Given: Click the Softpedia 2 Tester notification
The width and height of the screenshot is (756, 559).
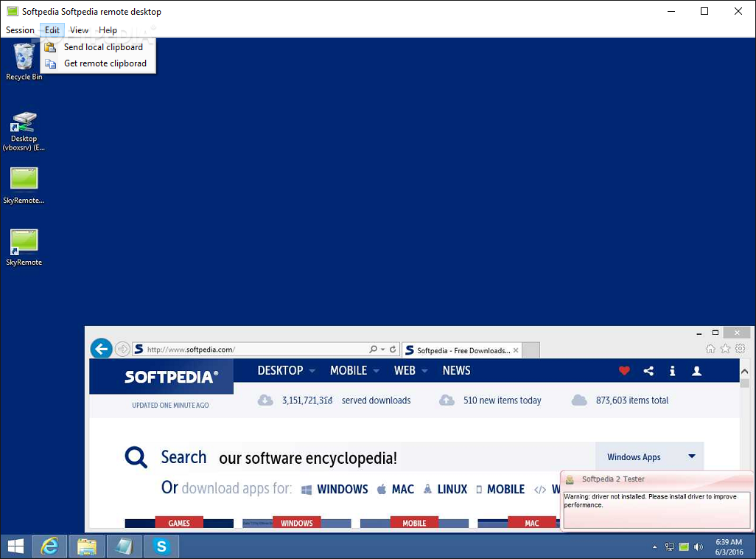Looking at the screenshot, I should click(x=657, y=501).
